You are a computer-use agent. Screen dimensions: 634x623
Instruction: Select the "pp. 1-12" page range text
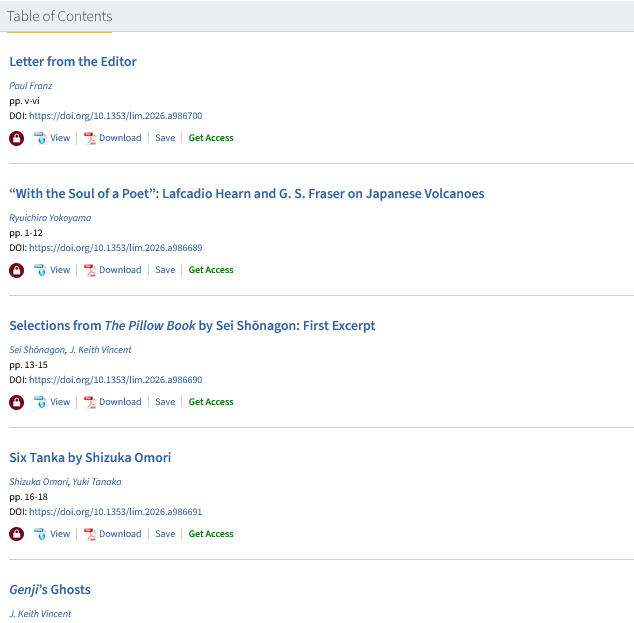[26, 233]
